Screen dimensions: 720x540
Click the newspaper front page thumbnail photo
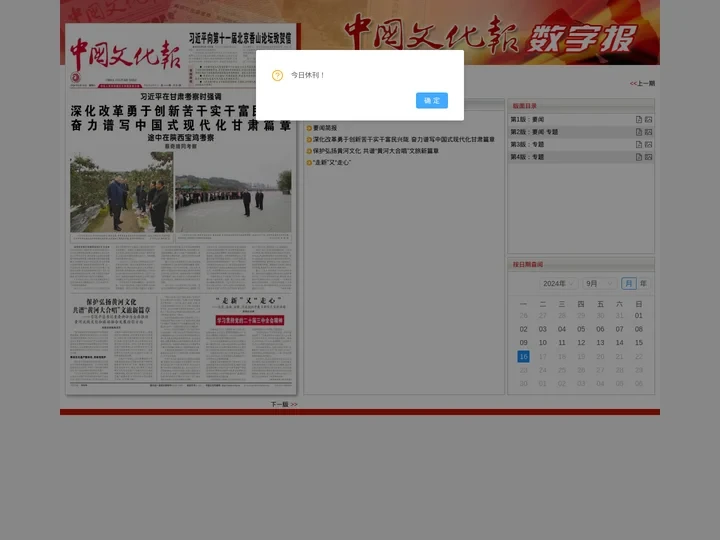coord(181,209)
